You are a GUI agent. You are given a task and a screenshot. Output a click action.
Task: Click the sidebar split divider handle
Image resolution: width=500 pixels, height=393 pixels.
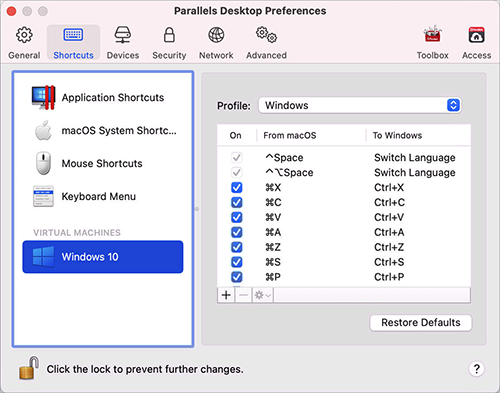(x=197, y=209)
